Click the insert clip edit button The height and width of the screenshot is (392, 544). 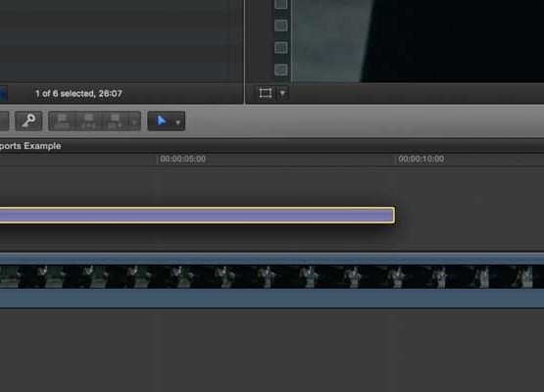(89, 122)
